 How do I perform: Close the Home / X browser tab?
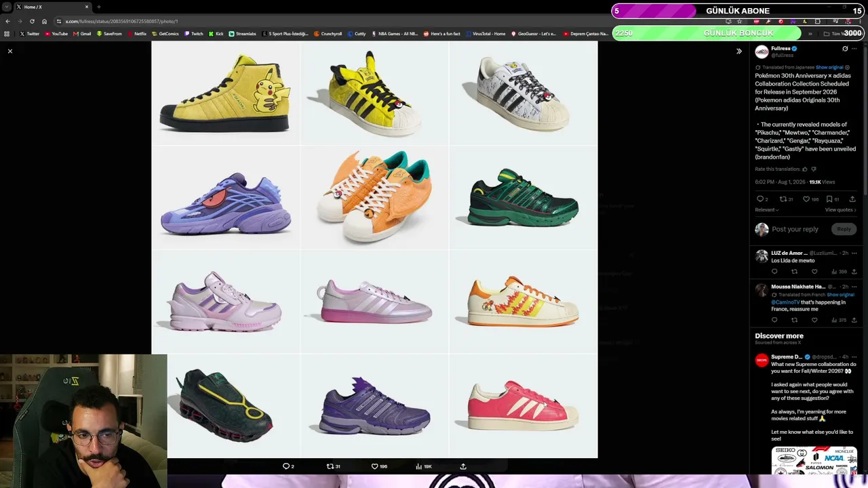click(x=87, y=7)
